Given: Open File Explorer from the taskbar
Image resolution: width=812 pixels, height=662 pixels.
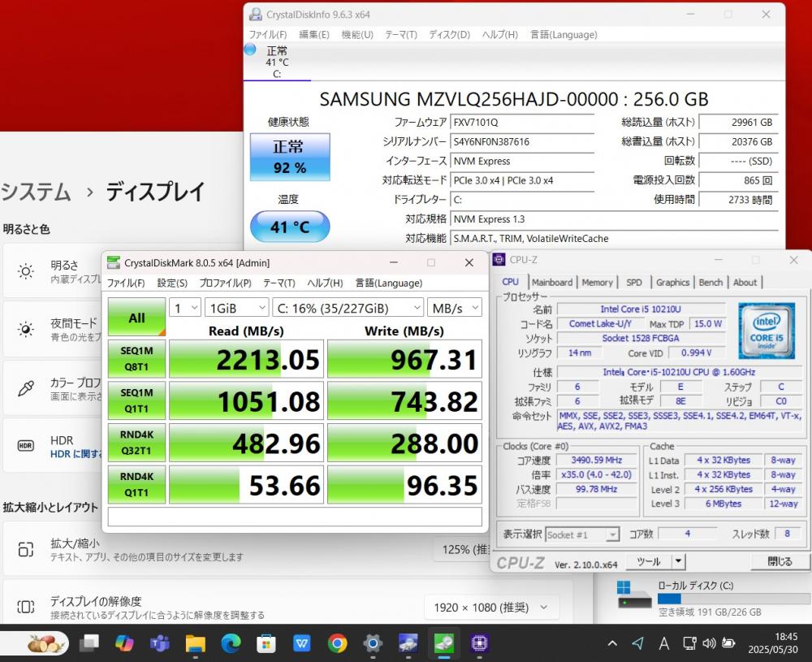Looking at the screenshot, I should [195, 643].
